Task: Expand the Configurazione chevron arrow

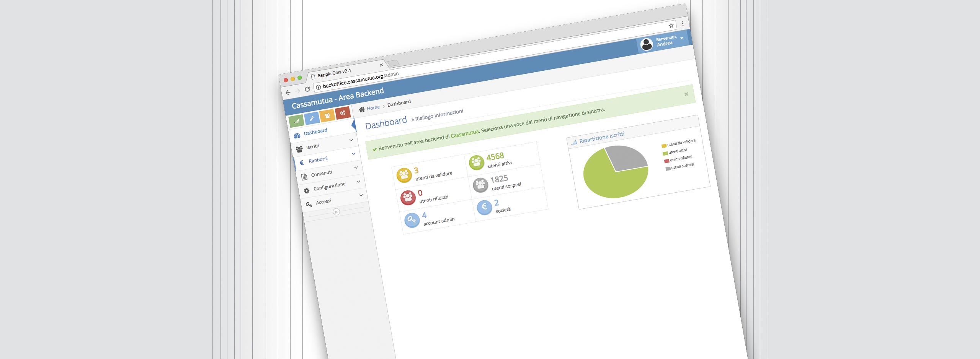Action: [358, 181]
